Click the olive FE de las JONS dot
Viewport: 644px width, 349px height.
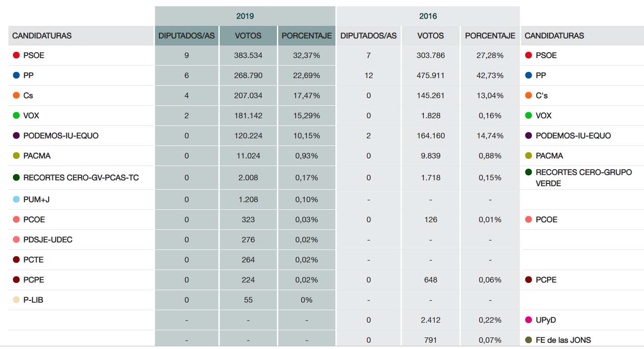(529, 340)
